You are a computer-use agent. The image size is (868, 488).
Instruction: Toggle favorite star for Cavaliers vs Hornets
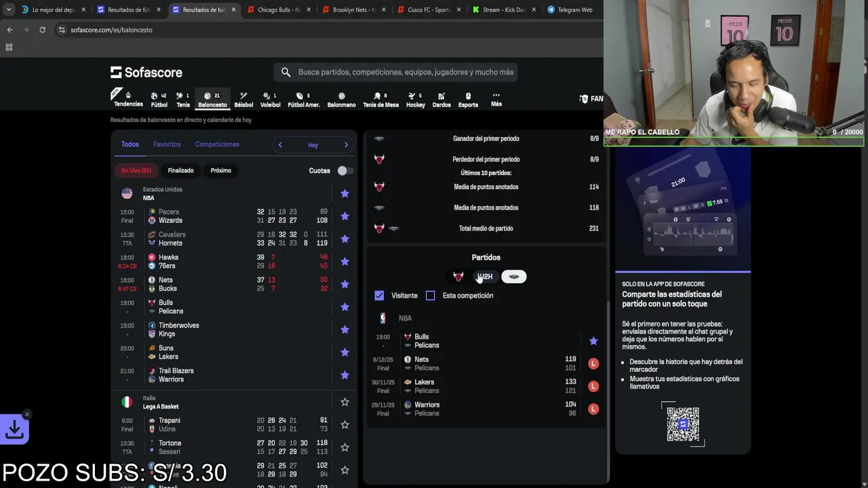pyautogui.click(x=344, y=239)
